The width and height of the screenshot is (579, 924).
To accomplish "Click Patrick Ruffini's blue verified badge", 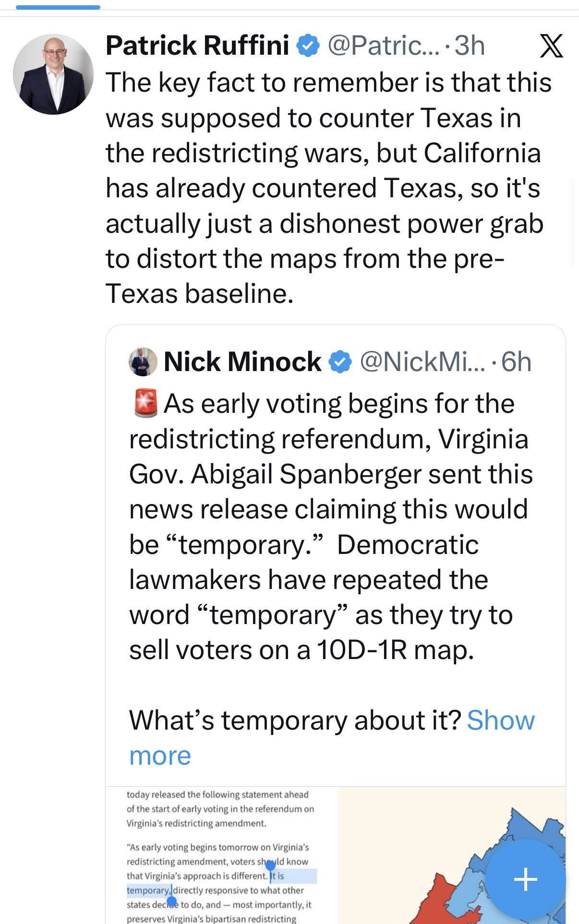I will [308, 46].
